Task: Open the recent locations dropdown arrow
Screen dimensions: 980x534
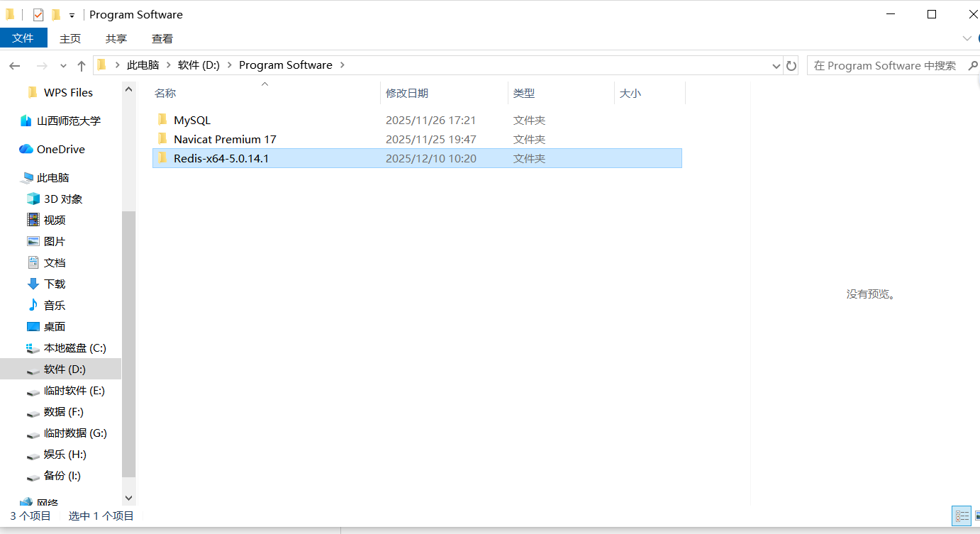Action: pos(63,66)
